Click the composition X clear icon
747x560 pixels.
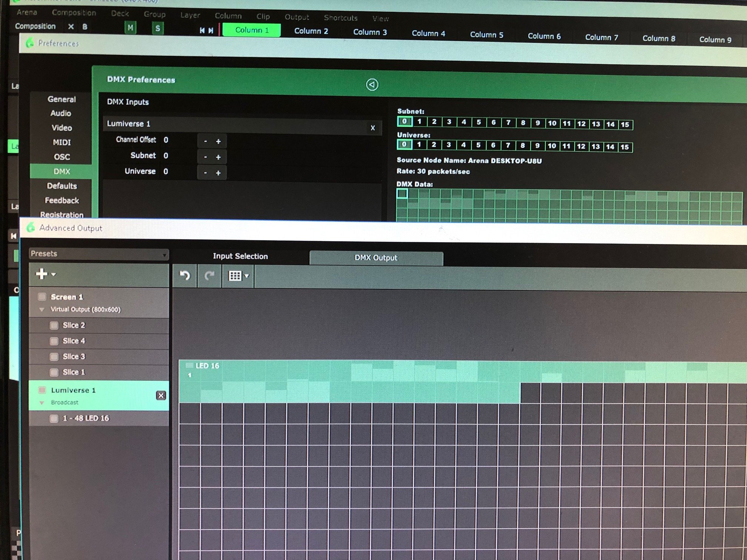click(71, 27)
